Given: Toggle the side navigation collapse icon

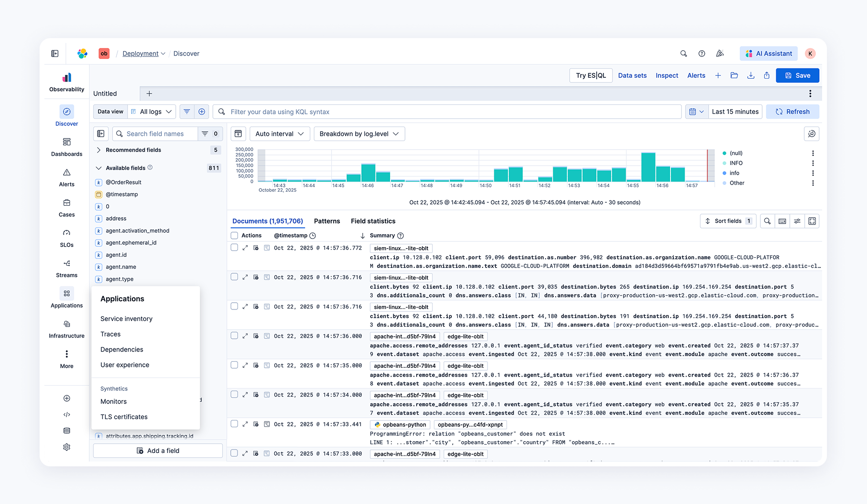Looking at the screenshot, I should coord(55,54).
